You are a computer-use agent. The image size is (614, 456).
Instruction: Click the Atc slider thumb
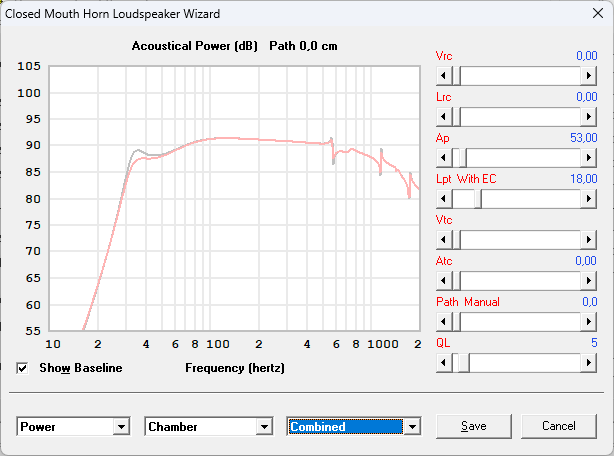[456, 281]
